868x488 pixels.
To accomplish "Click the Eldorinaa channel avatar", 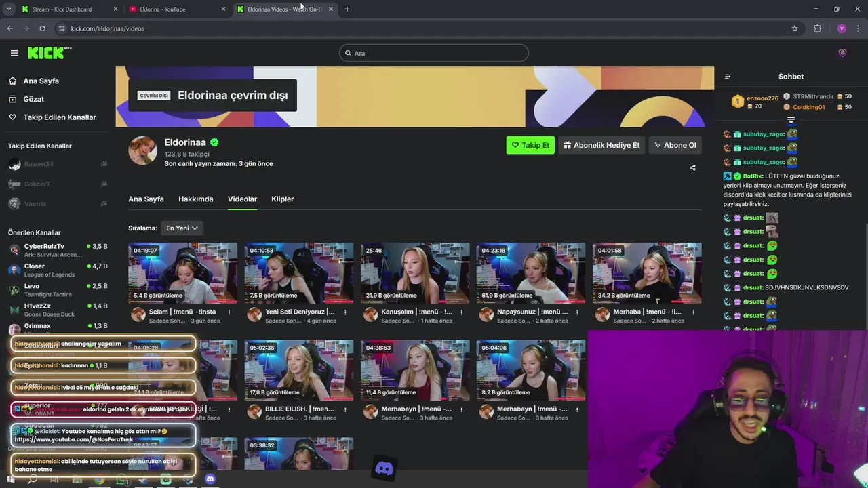I will click(x=143, y=150).
